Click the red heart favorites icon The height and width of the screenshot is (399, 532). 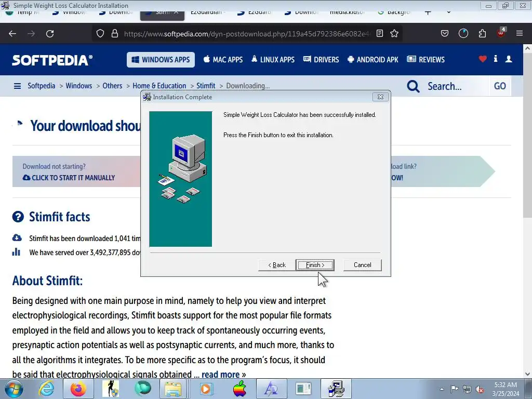click(483, 59)
